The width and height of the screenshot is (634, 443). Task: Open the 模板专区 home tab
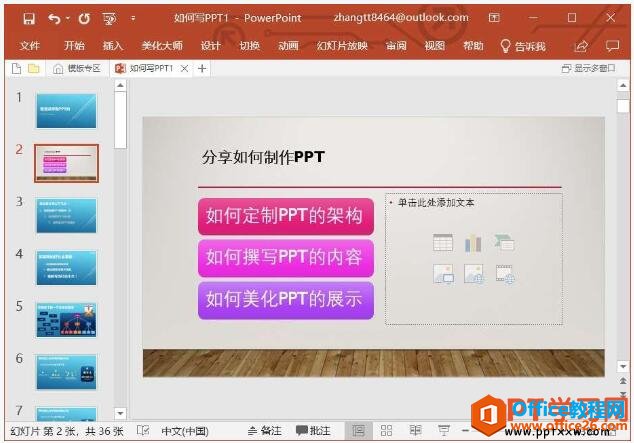(x=77, y=69)
